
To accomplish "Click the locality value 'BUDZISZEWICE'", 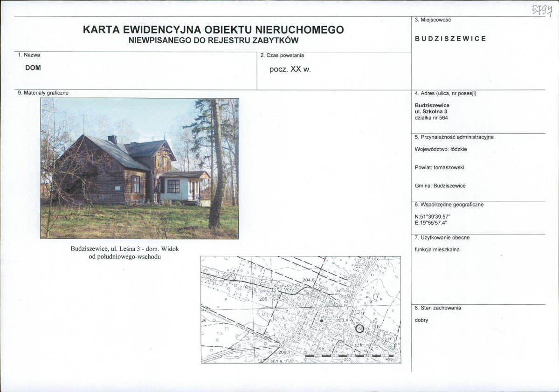I will click(450, 39).
